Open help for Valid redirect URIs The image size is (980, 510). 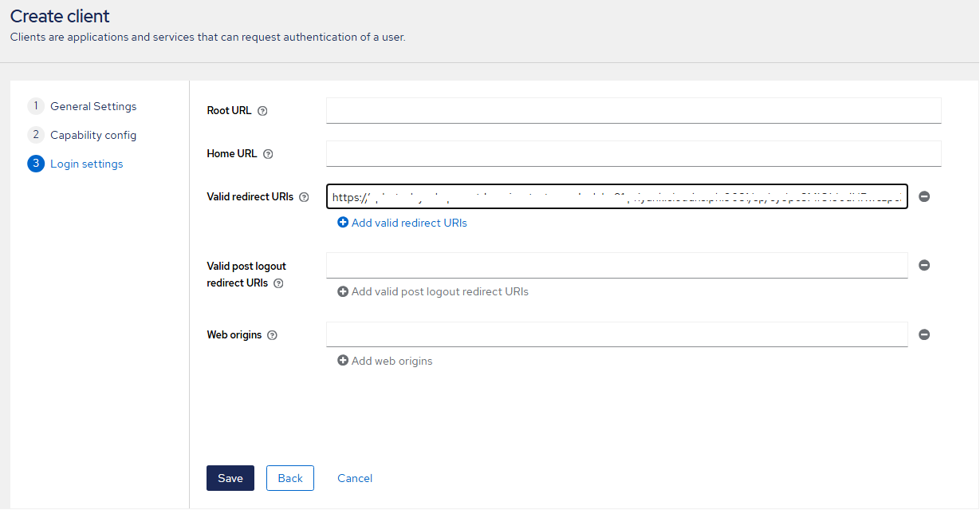(304, 197)
